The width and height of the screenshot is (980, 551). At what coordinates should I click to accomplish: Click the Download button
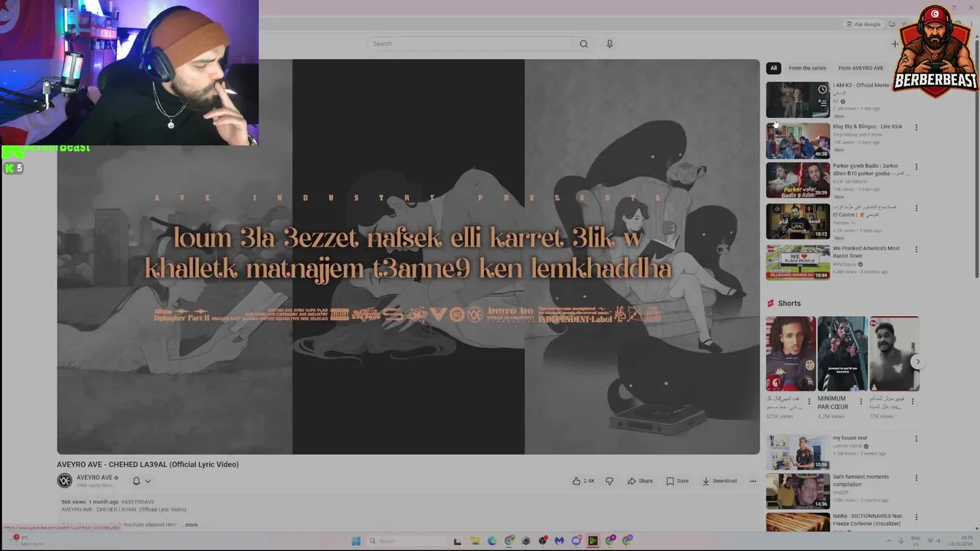pos(720,481)
